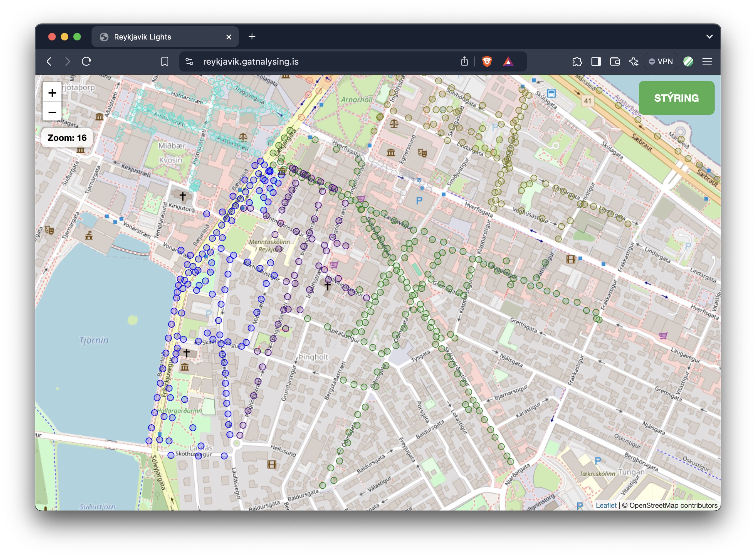Click the Brave Shields lion icon
The width and height of the screenshot is (756, 557).
coord(486,61)
